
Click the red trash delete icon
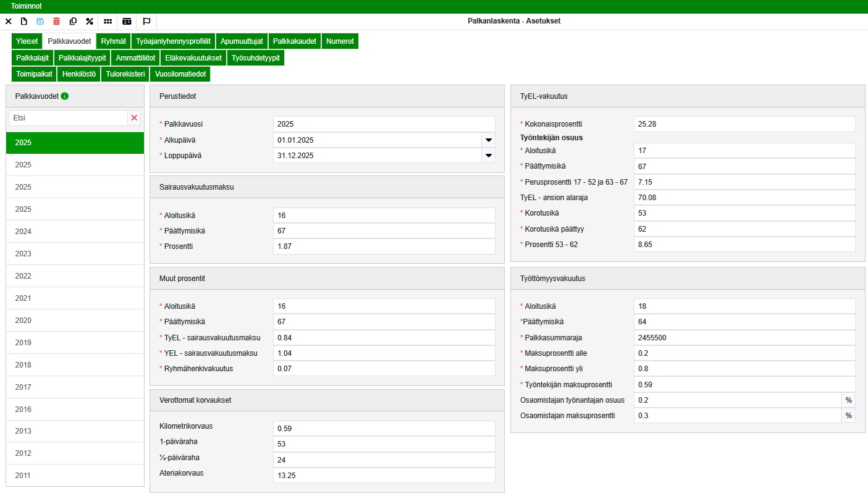57,21
